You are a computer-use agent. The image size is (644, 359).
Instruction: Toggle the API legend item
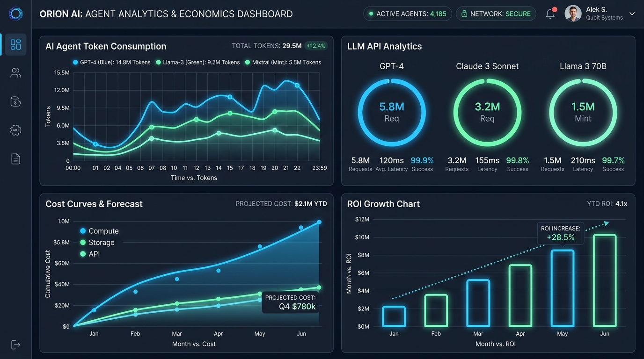90,254
